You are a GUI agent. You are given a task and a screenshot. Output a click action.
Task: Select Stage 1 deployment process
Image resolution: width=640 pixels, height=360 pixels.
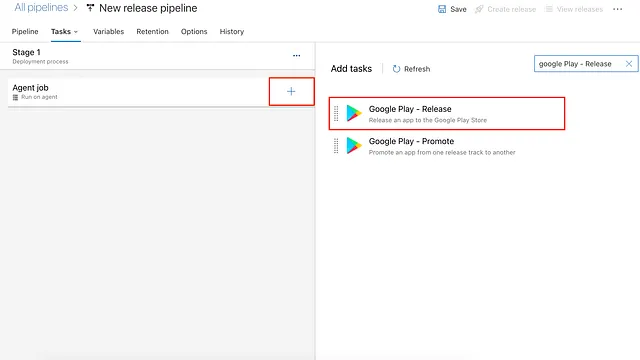157,56
